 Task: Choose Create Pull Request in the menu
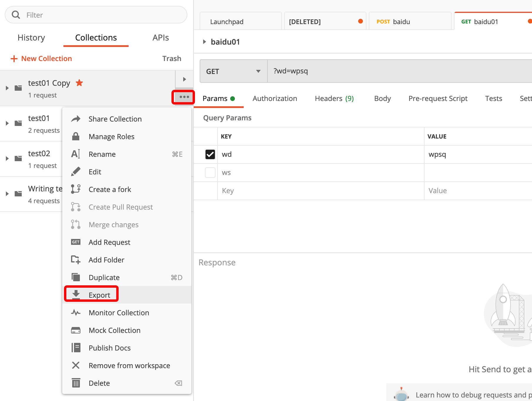127,207
